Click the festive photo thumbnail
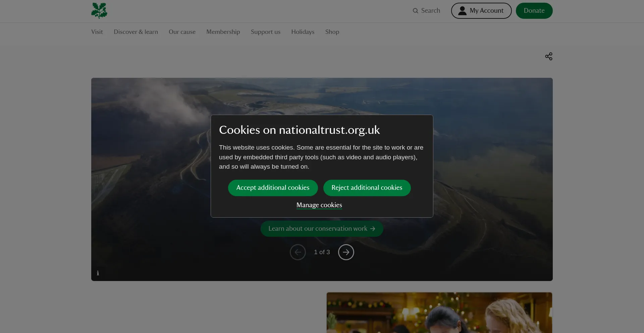This screenshot has width=644, height=333. 439,313
